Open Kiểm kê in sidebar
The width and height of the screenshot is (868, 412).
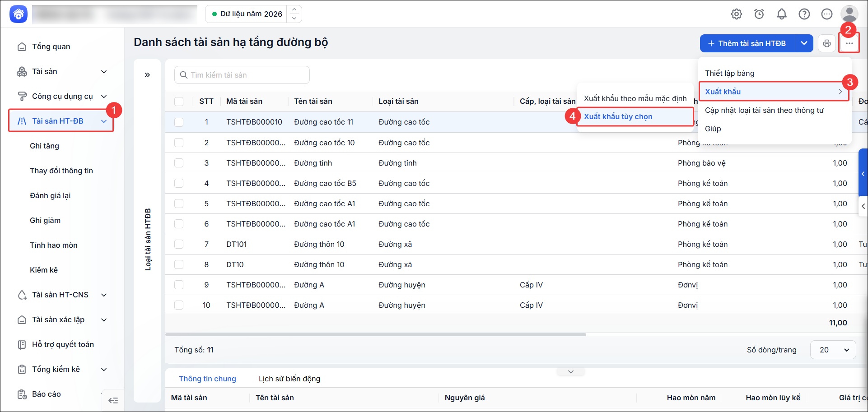[x=44, y=270]
